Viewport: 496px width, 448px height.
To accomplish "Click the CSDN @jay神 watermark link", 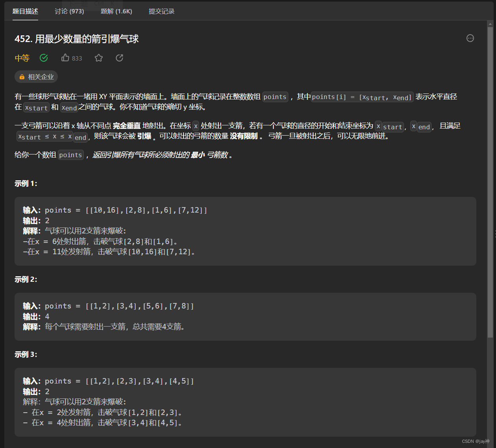I will point(476,441).
